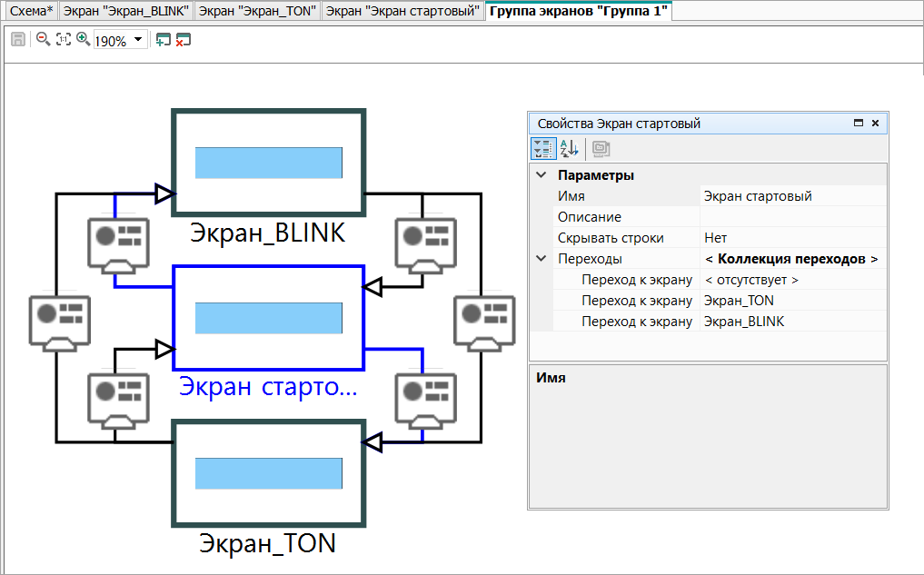
Task: Select the Экран_BLINK screen block in the diagram
Action: 269,163
